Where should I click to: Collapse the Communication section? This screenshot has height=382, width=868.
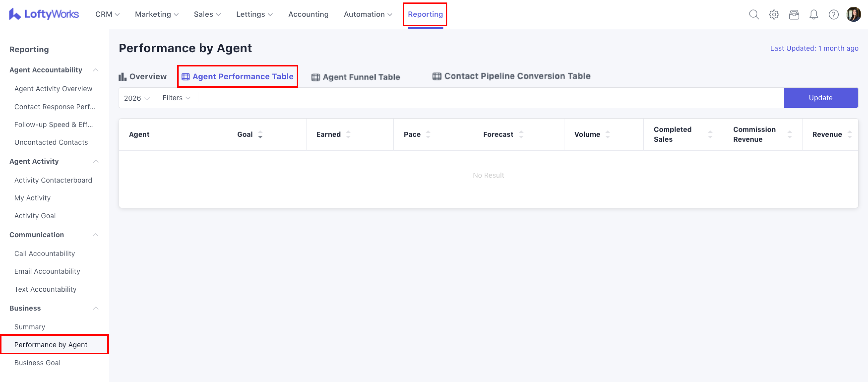[x=96, y=234]
